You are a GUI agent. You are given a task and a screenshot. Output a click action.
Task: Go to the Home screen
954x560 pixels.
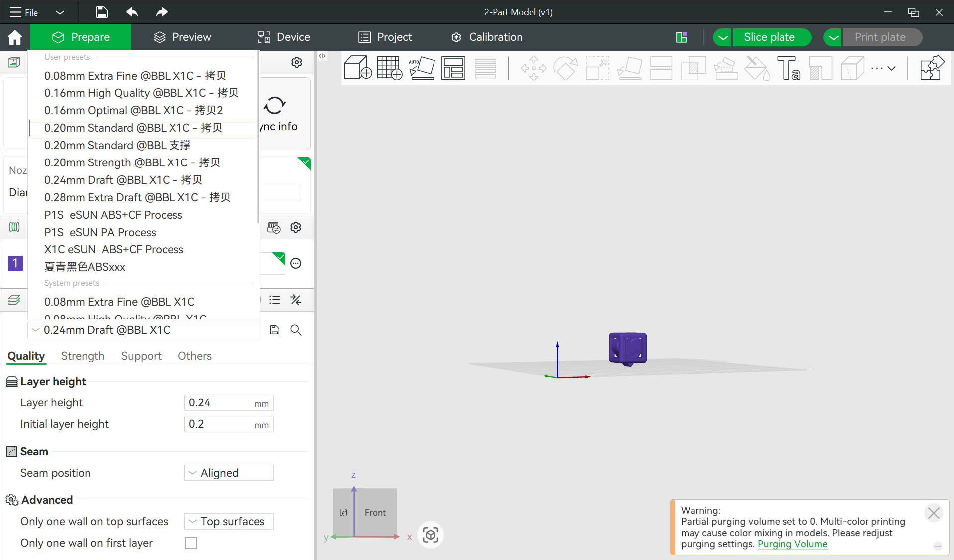(15, 37)
